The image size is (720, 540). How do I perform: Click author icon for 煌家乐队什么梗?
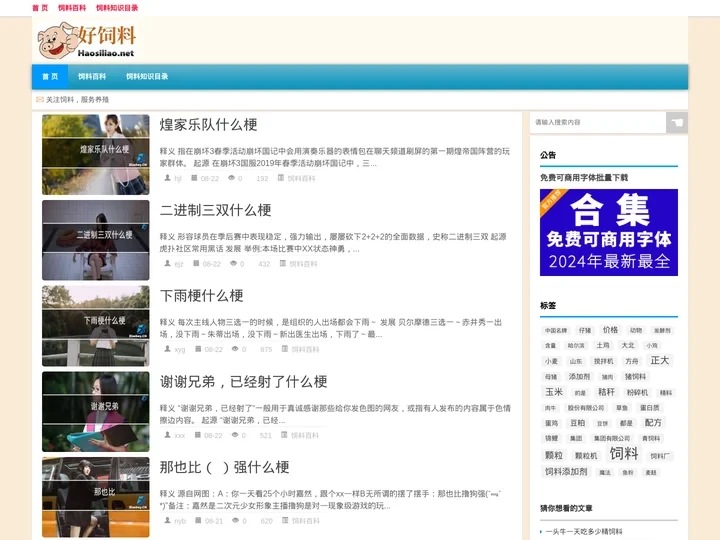168,178
